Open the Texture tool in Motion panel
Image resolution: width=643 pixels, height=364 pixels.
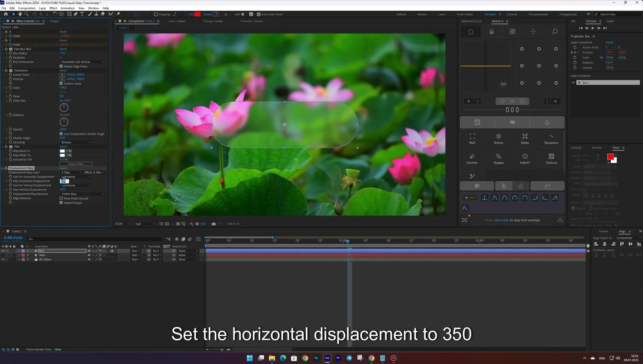pyautogui.click(x=551, y=159)
